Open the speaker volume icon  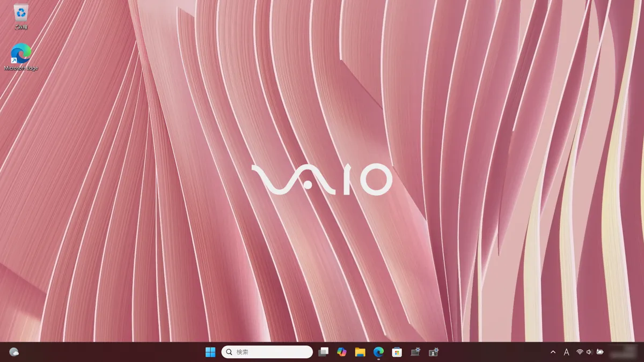(x=589, y=352)
